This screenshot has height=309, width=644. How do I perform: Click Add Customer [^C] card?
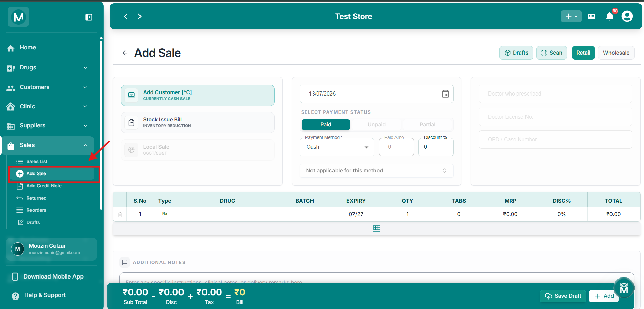coord(198,95)
